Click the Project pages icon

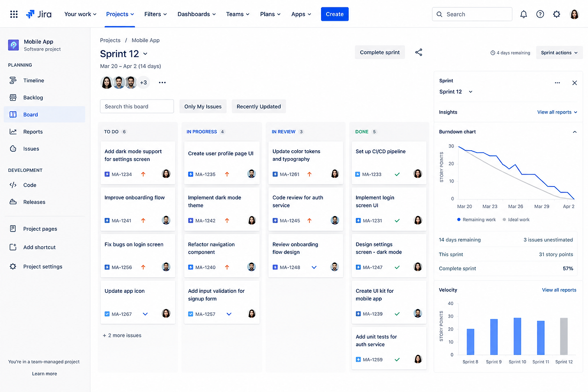(x=13, y=228)
